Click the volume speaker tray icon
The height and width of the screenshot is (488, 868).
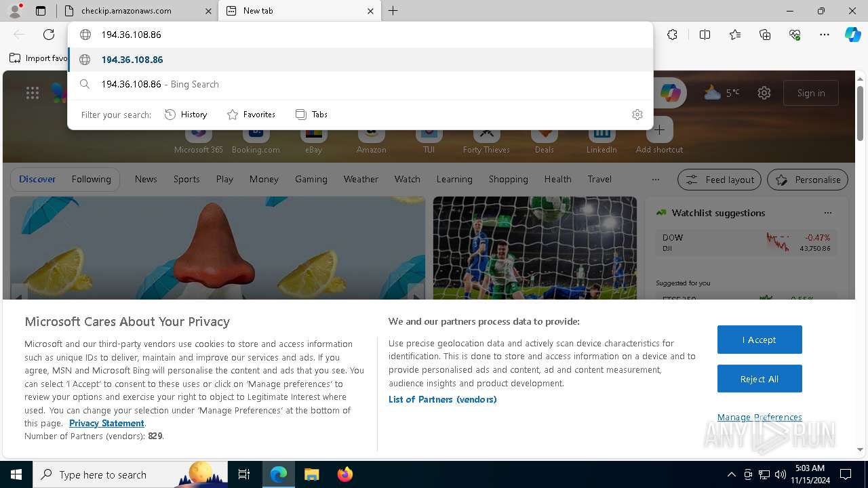click(x=781, y=474)
